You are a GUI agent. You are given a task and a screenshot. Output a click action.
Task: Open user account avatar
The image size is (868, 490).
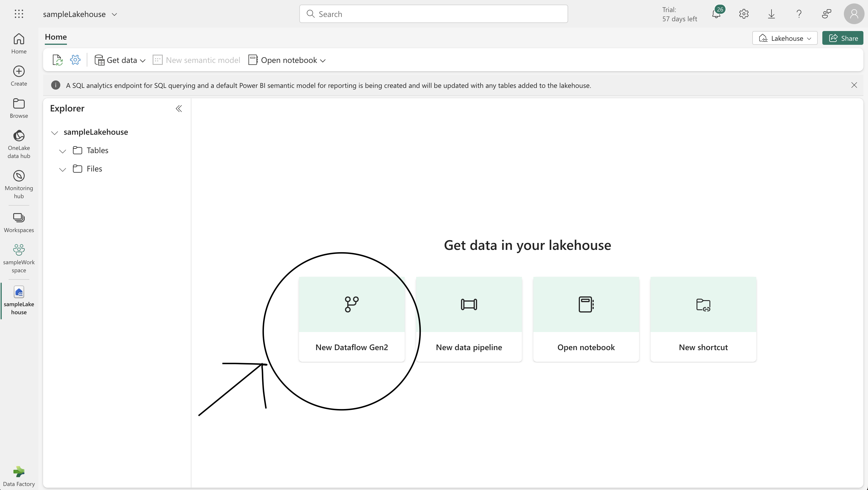coord(854,14)
